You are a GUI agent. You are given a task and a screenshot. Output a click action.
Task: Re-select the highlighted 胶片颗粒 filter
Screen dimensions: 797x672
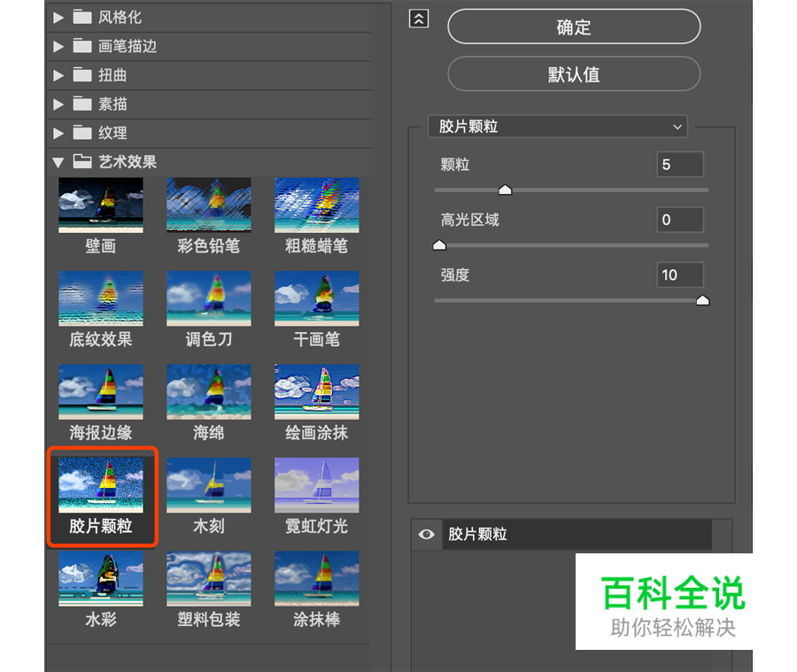pyautogui.click(x=100, y=484)
